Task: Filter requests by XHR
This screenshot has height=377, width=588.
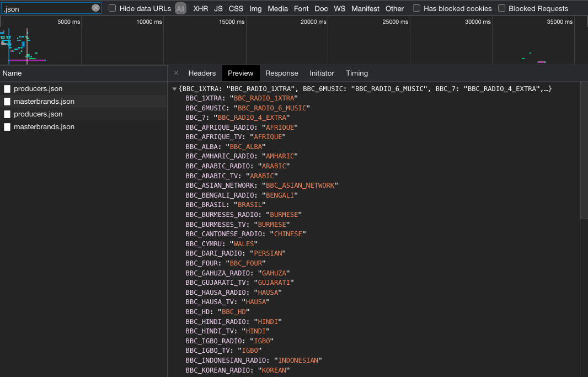Action: pyautogui.click(x=201, y=9)
